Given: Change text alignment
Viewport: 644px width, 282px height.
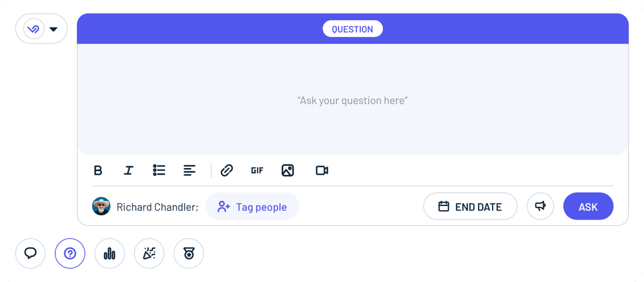Looking at the screenshot, I should pyautogui.click(x=189, y=170).
